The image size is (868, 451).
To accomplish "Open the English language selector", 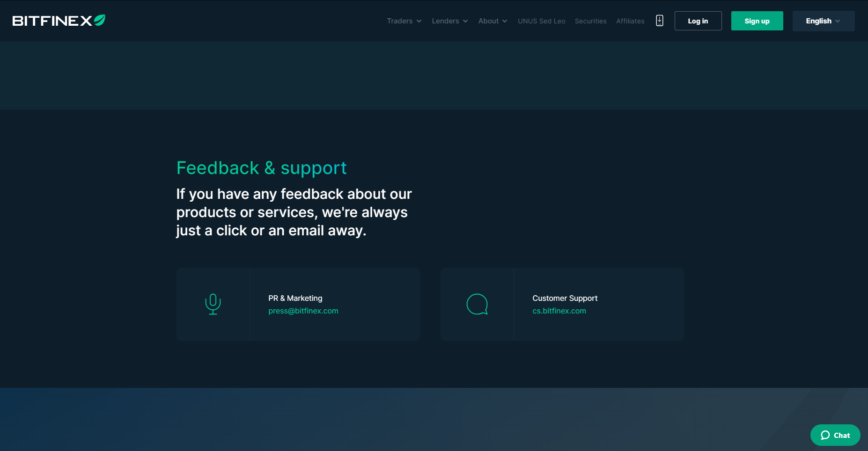I will click(x=824, y=21).
